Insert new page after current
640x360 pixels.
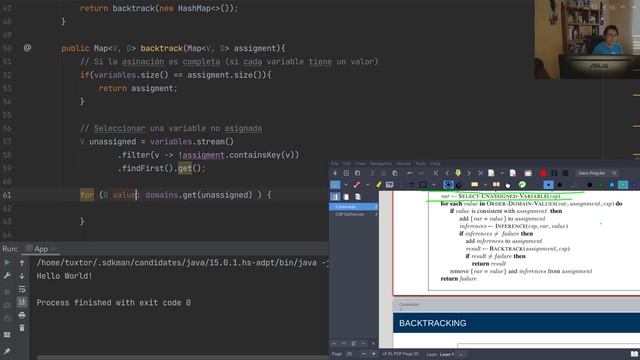491,173
